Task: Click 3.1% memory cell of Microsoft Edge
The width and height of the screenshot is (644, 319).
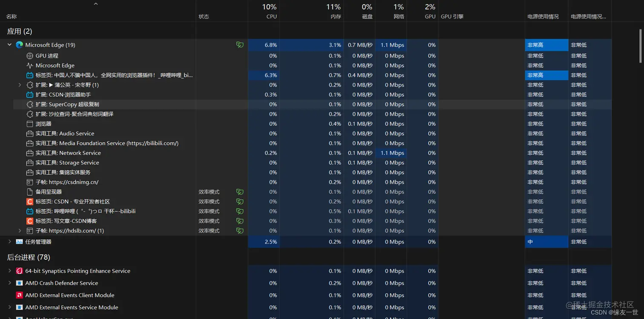Action: coord(312,45)
